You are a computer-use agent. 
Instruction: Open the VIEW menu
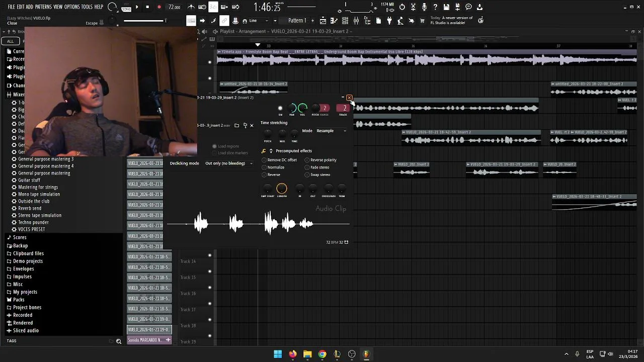click(x=58, y=7)
